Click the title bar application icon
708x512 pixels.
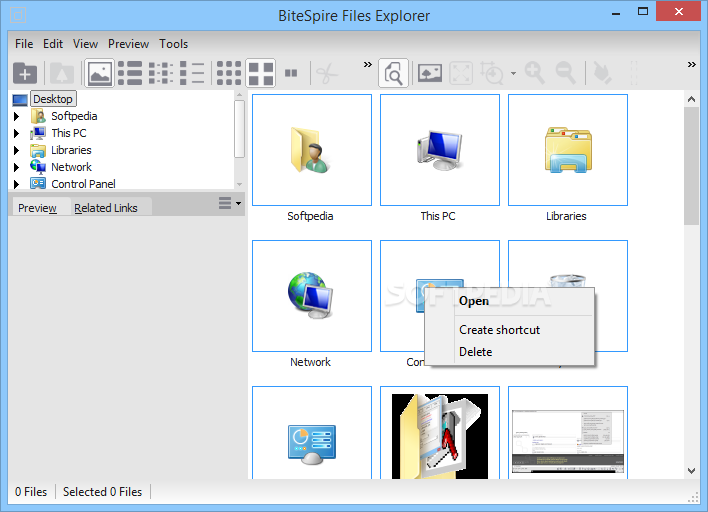(x=18, y=15)
